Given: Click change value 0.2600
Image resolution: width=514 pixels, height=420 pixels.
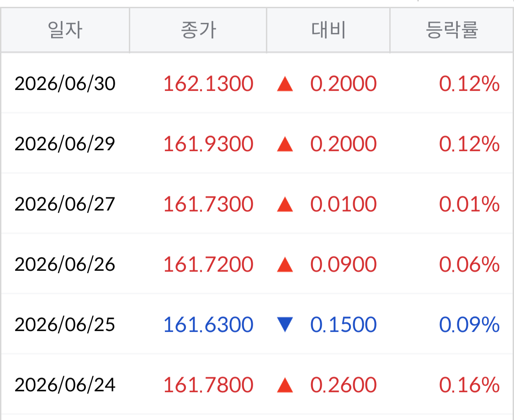Looking at the screenshot, I should pos(344,385).
